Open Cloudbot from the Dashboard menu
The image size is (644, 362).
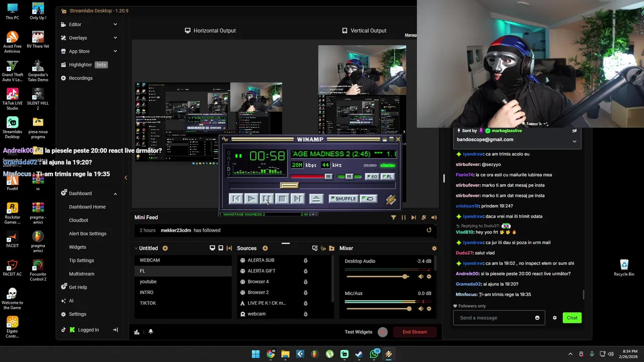coord(78,220)
